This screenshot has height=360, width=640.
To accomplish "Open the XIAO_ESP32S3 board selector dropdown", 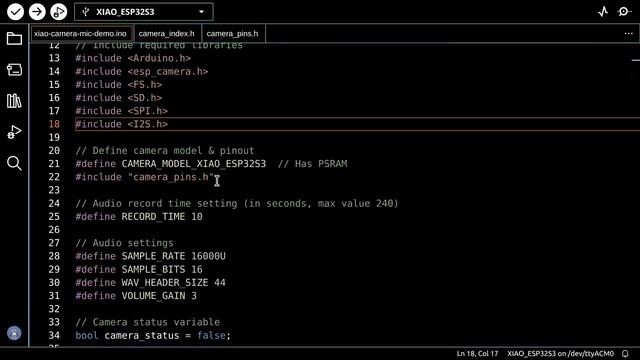I will tap(144, 12).
